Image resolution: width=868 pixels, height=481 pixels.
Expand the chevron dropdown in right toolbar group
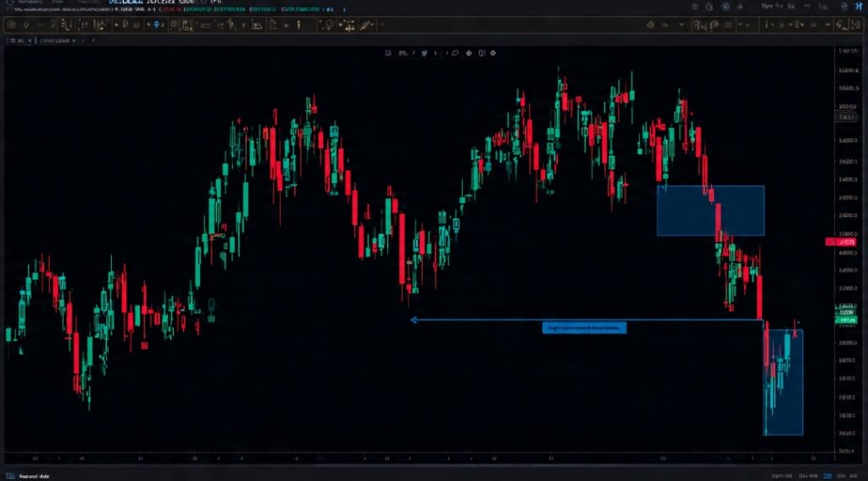point(681,25)
